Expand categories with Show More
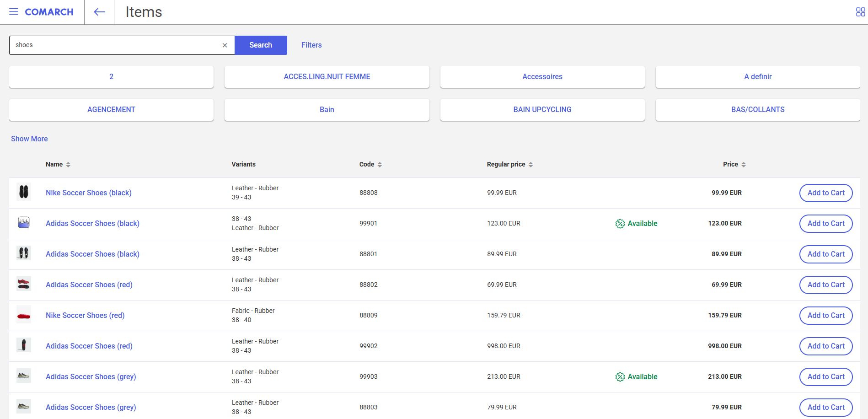Viewport: 868px width, 419px height. 29,139
